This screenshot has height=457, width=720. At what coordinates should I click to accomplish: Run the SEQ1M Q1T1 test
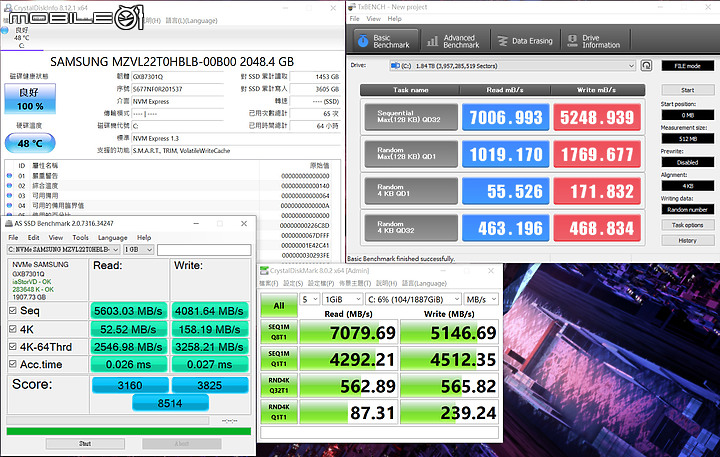(279, 359)
